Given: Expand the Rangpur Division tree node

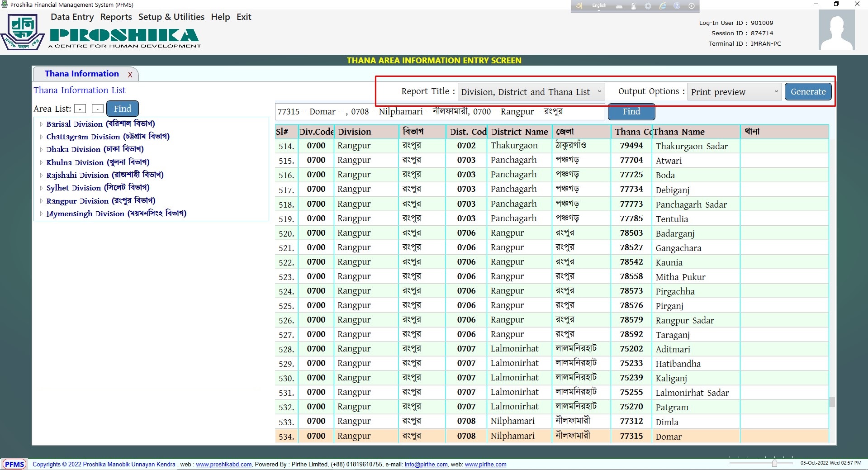Looking at the screenshot, I should click(41, 201).
